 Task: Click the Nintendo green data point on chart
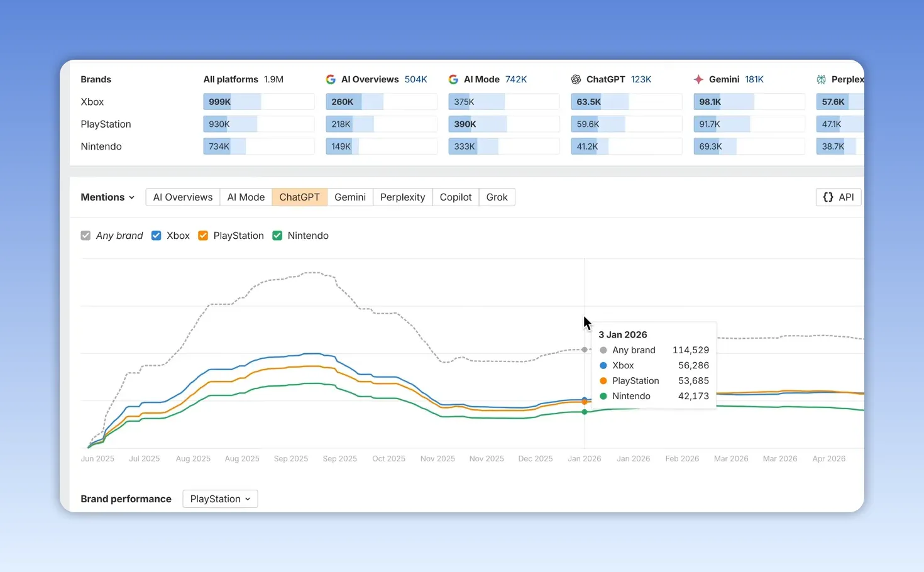tap(585, 412)
